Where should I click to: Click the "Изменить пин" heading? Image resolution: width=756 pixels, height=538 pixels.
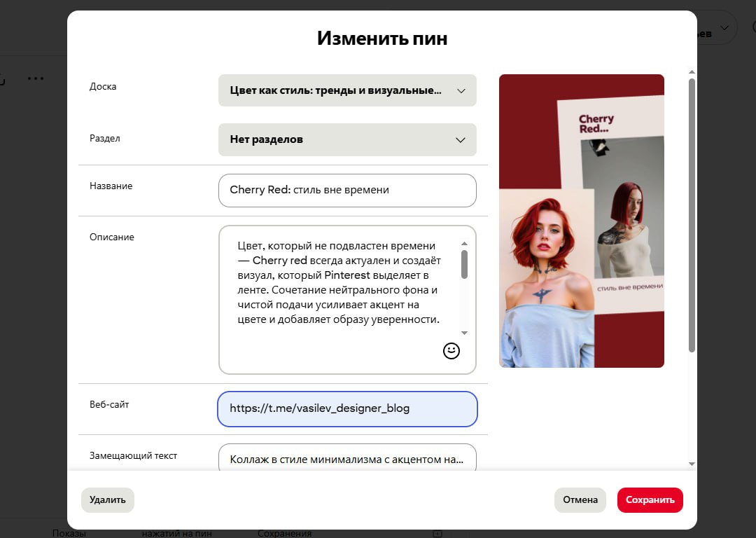point(382,38)
